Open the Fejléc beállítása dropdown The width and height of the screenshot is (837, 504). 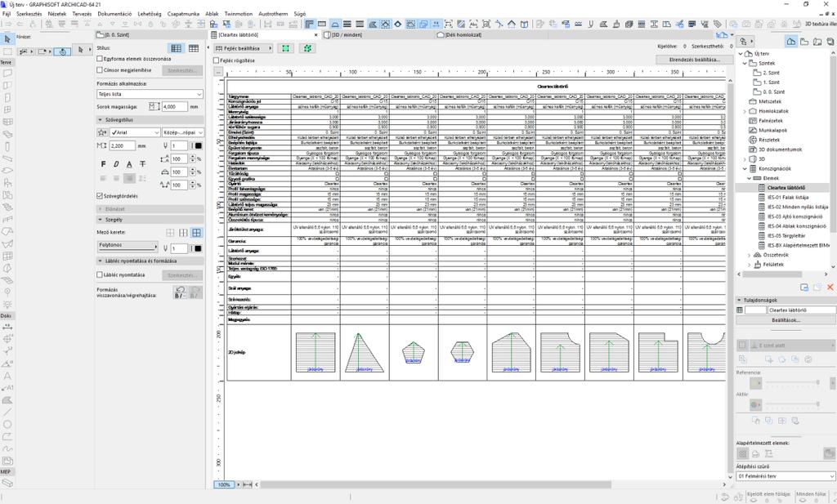point(244,48)
